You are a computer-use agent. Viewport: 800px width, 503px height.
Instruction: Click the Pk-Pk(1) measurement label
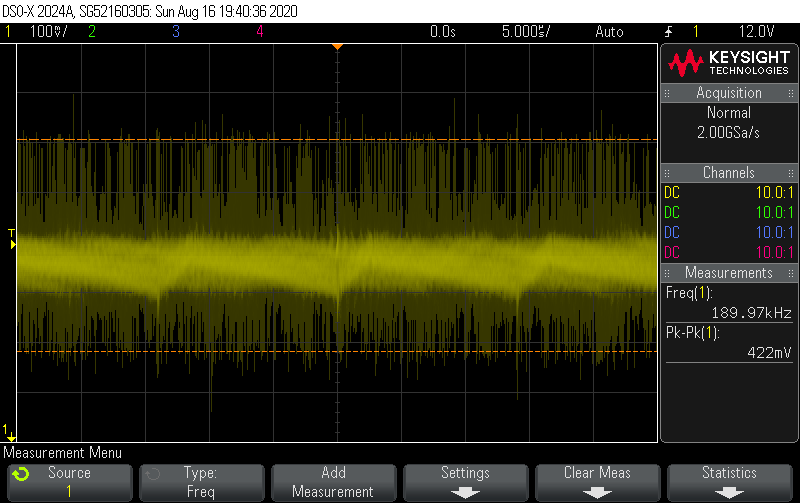[692, 333]
